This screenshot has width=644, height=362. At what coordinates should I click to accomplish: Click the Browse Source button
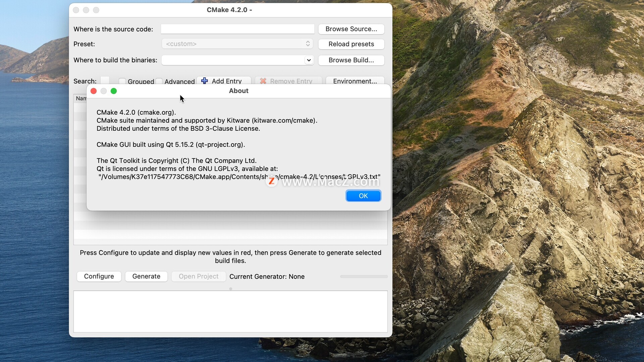[x=351, y=29]
